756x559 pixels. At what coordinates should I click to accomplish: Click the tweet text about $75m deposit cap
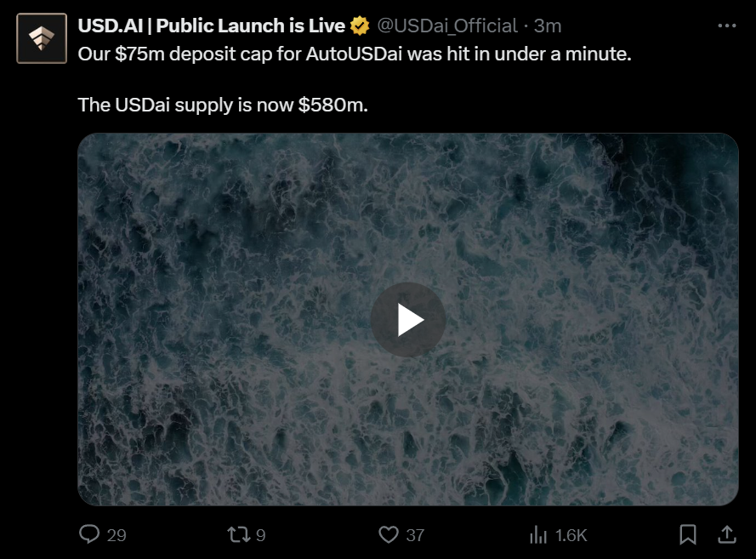tap(355, 54)
